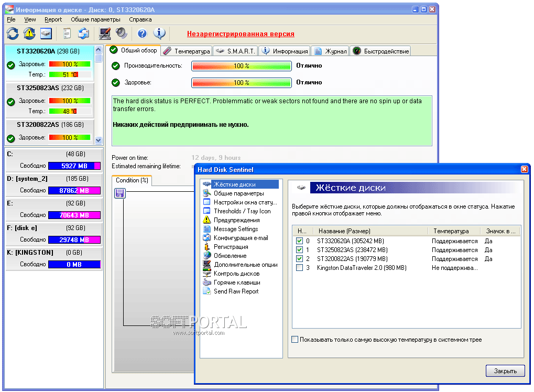
Task: Open the report document toolbar icon
Action: 67,34
